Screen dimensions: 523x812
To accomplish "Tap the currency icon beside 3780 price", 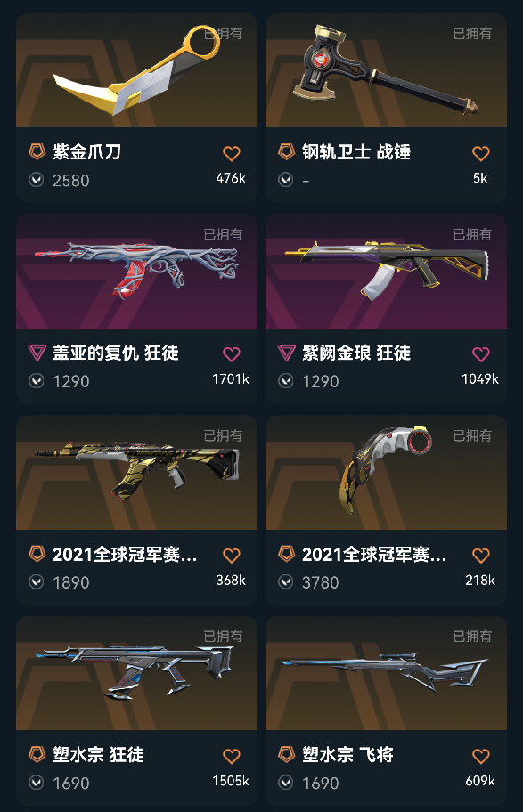I will point(286,582).
